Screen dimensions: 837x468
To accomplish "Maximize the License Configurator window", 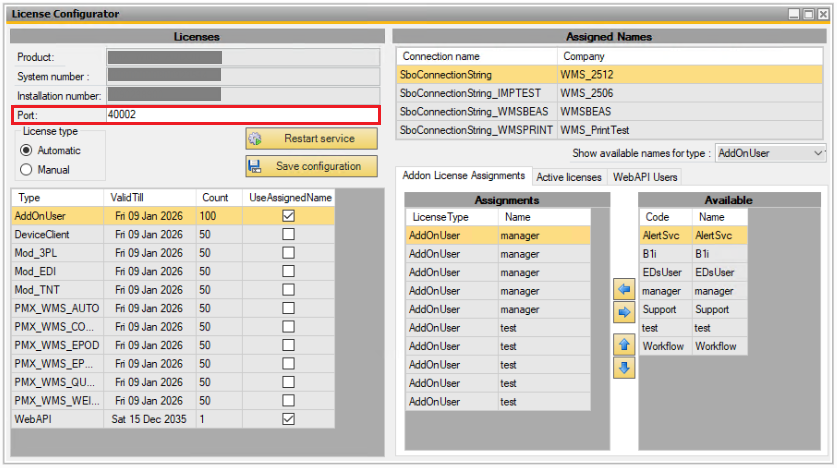I will (807, 14).
